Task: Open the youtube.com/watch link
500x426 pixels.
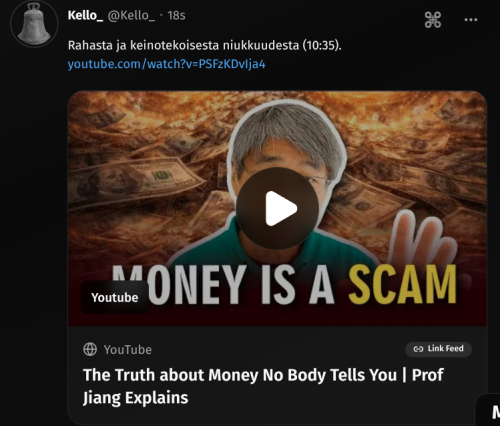Action: [x=166, y=64]
